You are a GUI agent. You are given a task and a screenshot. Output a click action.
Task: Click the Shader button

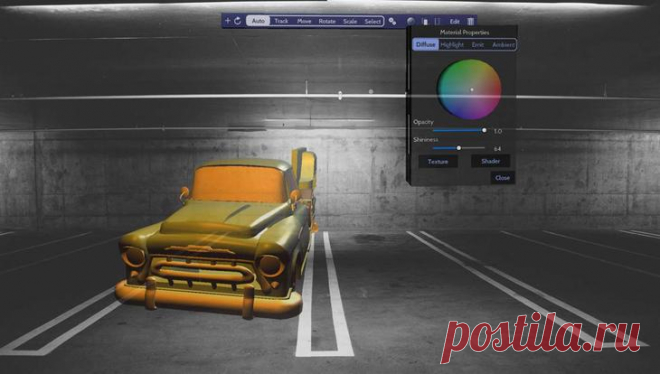[x=490, y=161]
